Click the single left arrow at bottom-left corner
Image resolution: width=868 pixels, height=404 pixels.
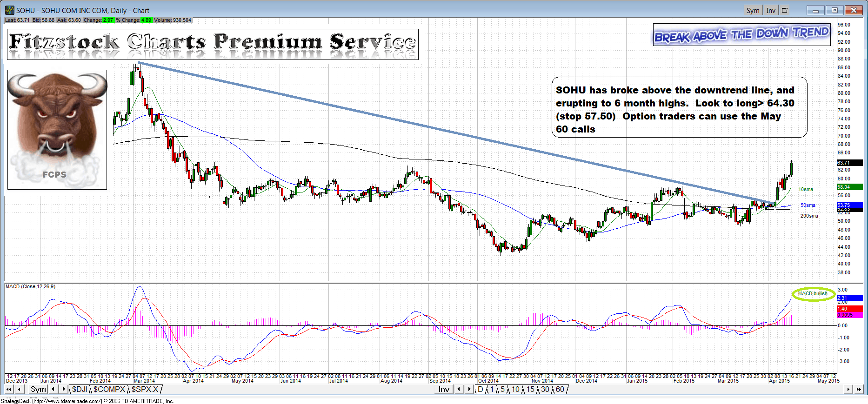[20, 390]
